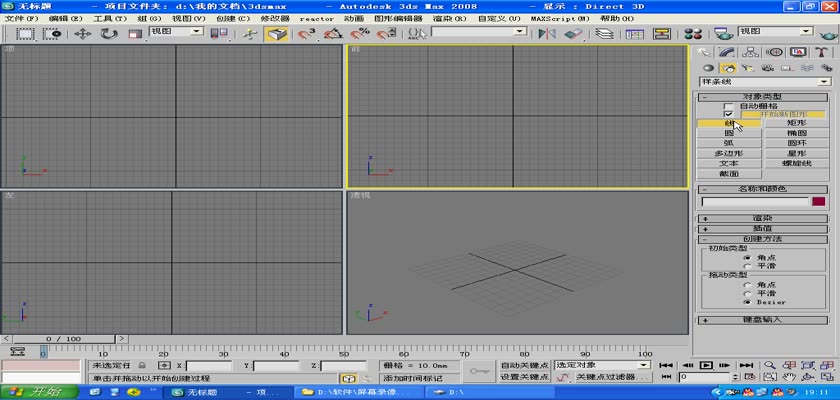
Task: Select the Space Warps category icon
Action: pyautogui.click(x=807, y=68)
